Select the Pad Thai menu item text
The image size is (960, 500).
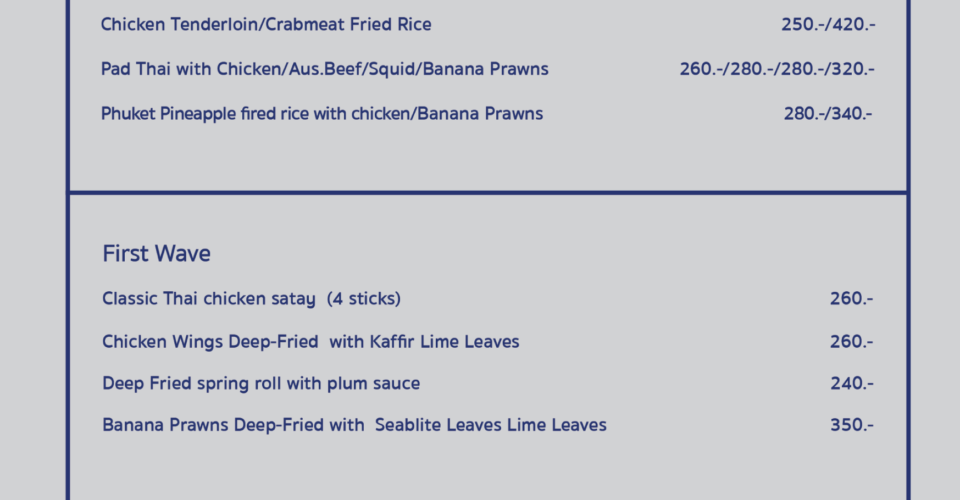coord(324,70)
